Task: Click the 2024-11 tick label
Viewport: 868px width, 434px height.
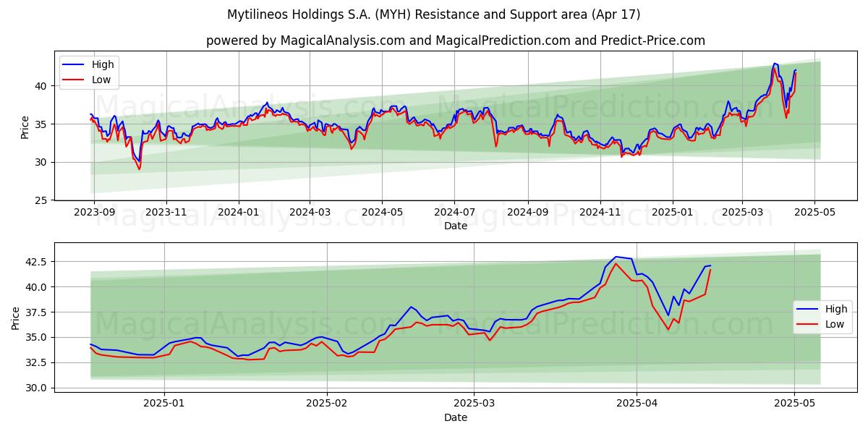Action: pyautogui.click(x=600, y=212)
